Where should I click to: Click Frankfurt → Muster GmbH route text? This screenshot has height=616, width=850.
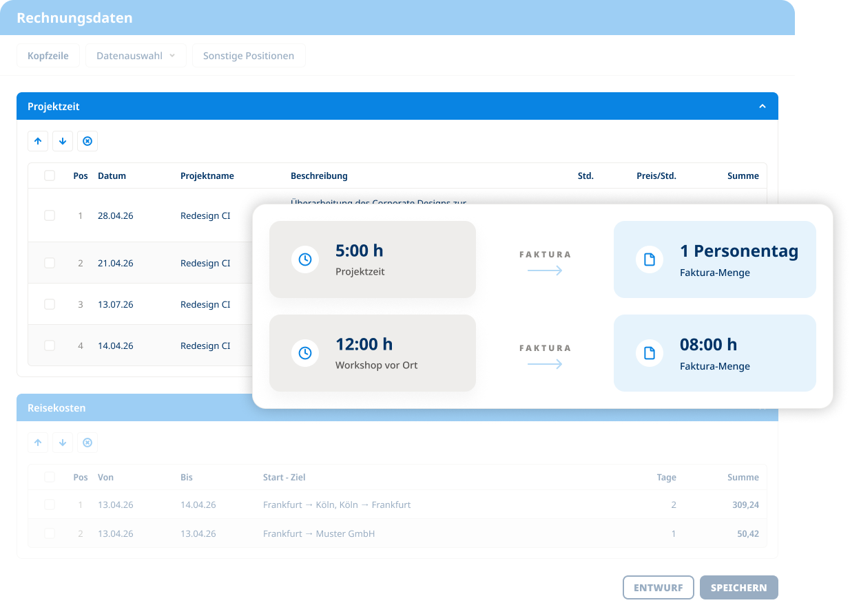click(319, 533)
